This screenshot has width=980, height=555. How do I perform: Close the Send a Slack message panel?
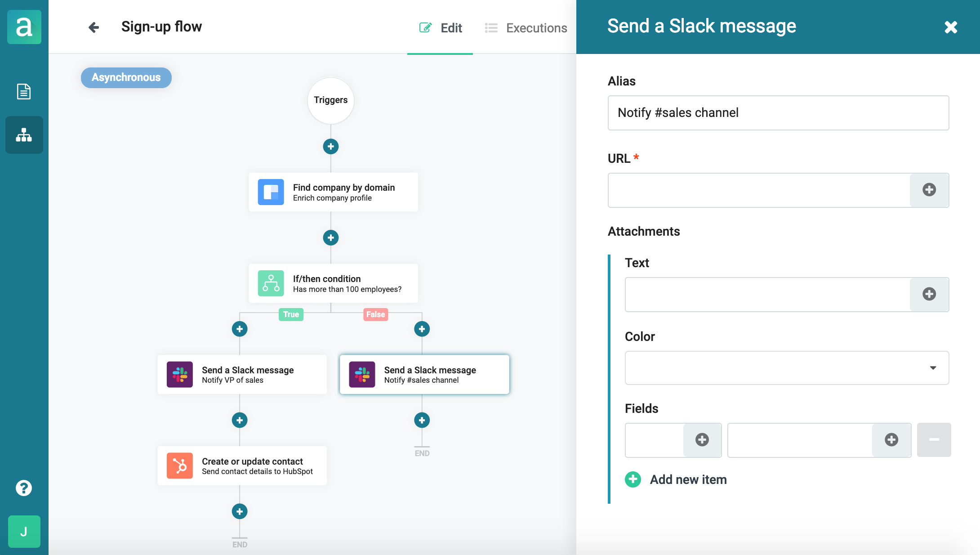[x=951, y=27]
